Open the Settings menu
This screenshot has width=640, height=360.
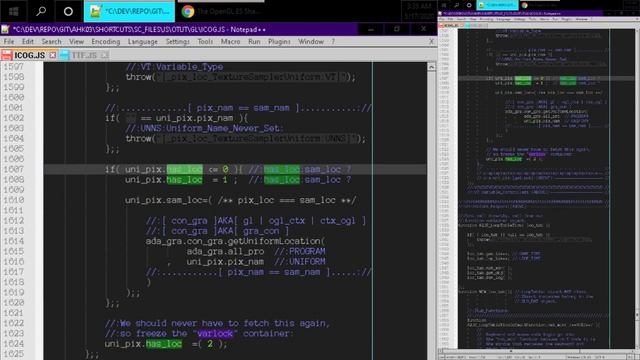click(177, 42)
